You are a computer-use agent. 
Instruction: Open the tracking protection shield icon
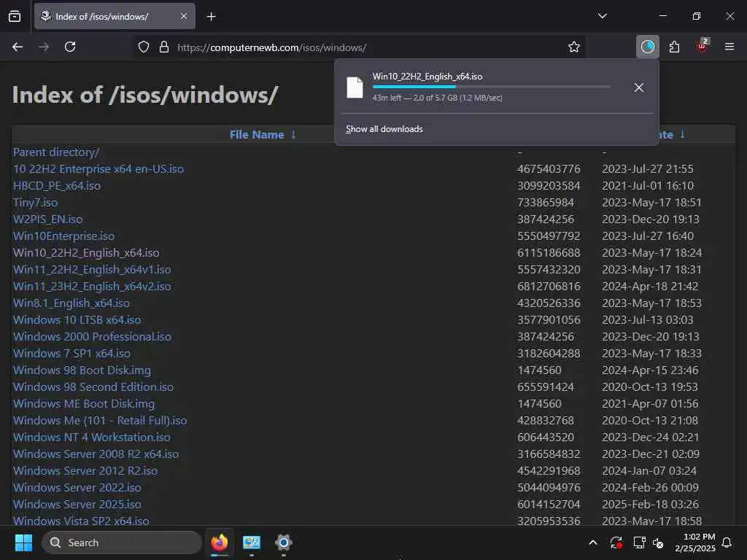click(144, 47)
